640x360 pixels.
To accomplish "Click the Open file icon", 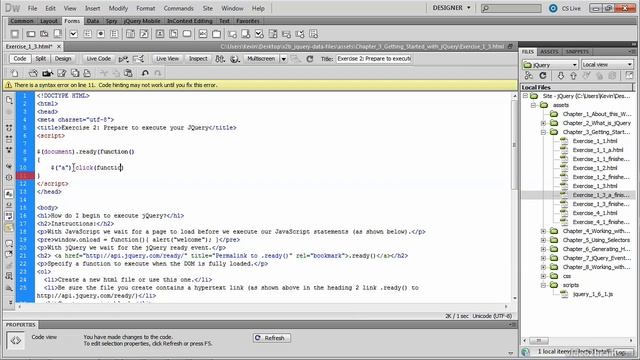I will (x=33, y=73).
